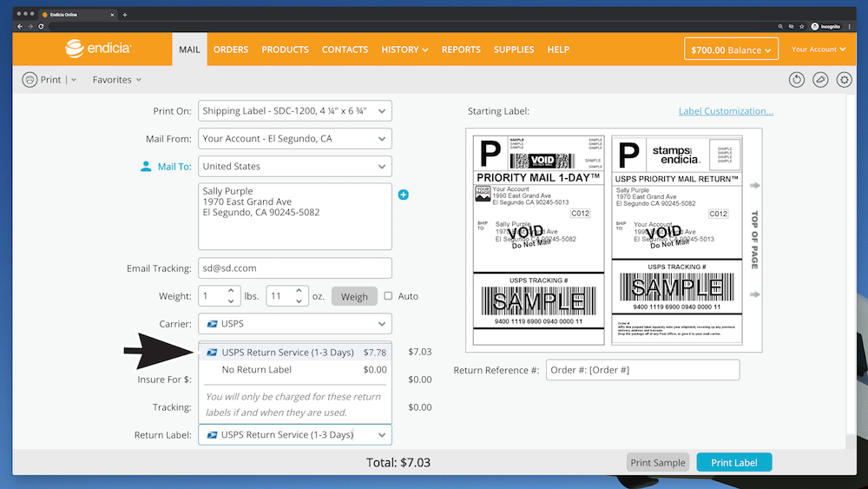Select the MAIL tab
Image resolution: width=868 pixels, height=489 pixels.
click(189, 50)
